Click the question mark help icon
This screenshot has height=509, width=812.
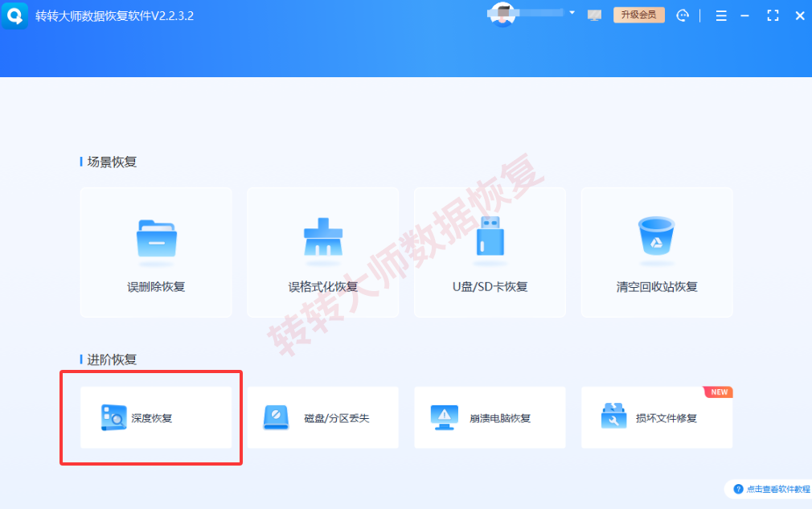pyautogui.click(x=739, y=490)
